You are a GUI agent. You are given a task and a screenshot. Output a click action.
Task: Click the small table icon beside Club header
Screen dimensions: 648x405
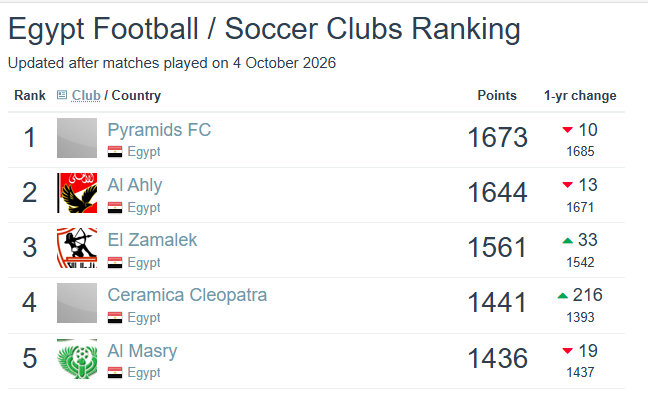[x=62, y=95]
